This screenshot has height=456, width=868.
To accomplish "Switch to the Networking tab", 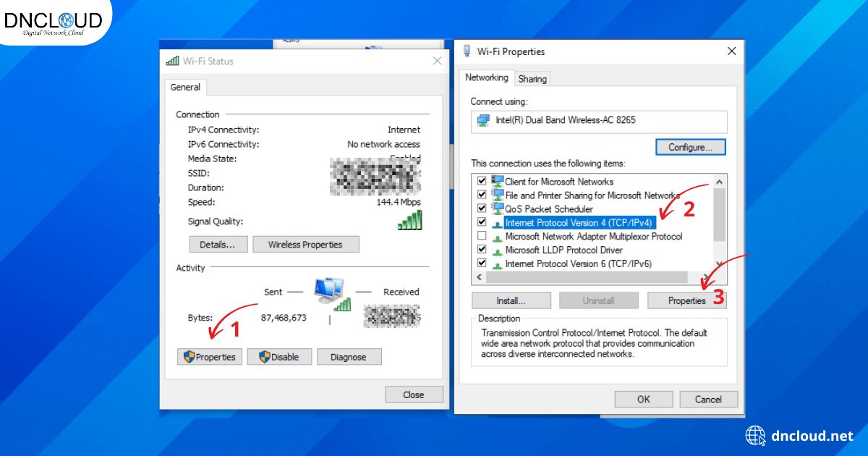I will tap(487, 77).
